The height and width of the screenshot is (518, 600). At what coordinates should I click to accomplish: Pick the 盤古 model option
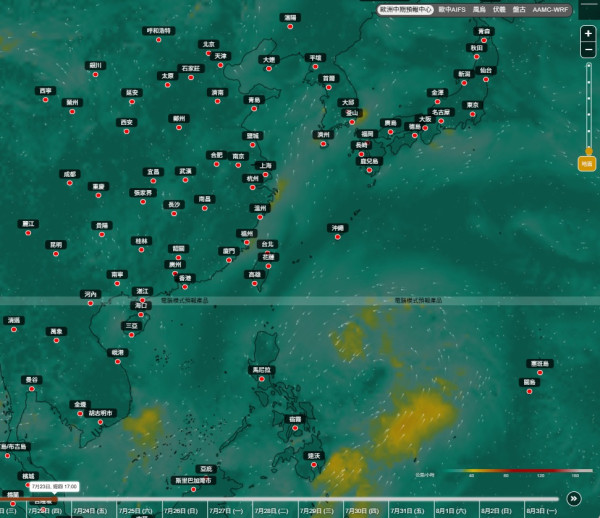pos(519,10)
